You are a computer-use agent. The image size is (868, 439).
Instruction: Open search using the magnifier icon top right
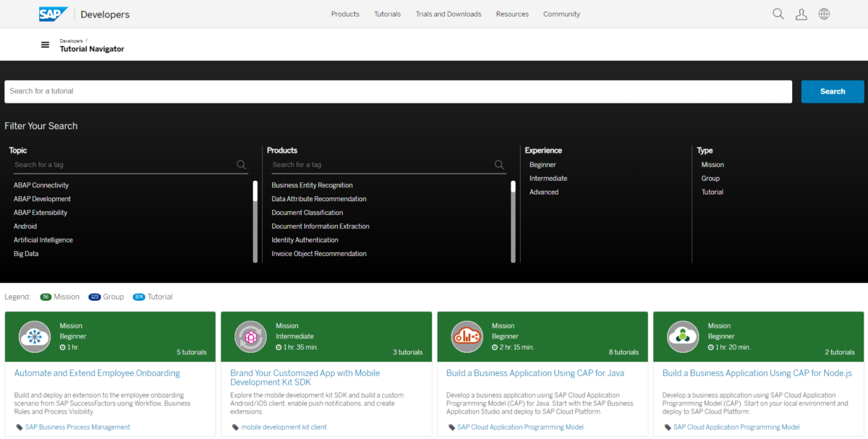click(x=778, y=14)
